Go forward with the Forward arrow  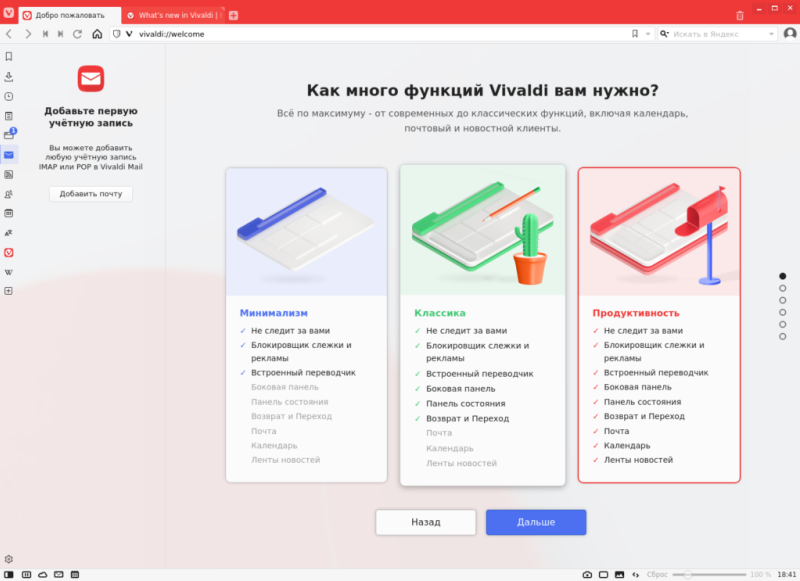coord(28,34)
